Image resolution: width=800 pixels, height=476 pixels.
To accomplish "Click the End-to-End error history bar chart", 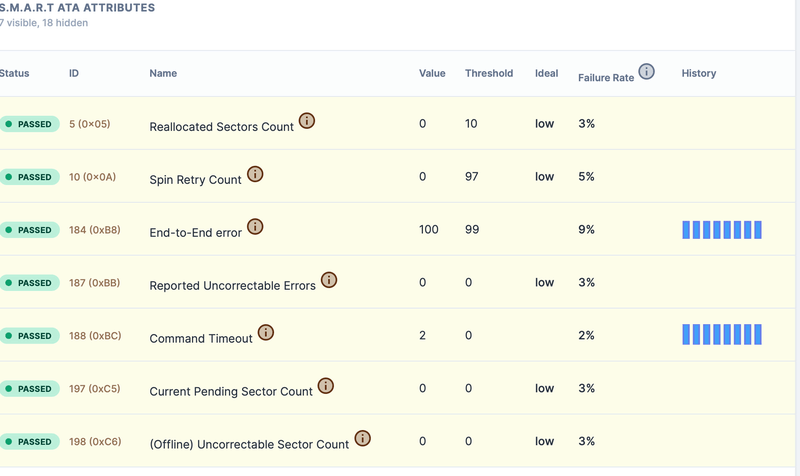I will coord(722,230).
